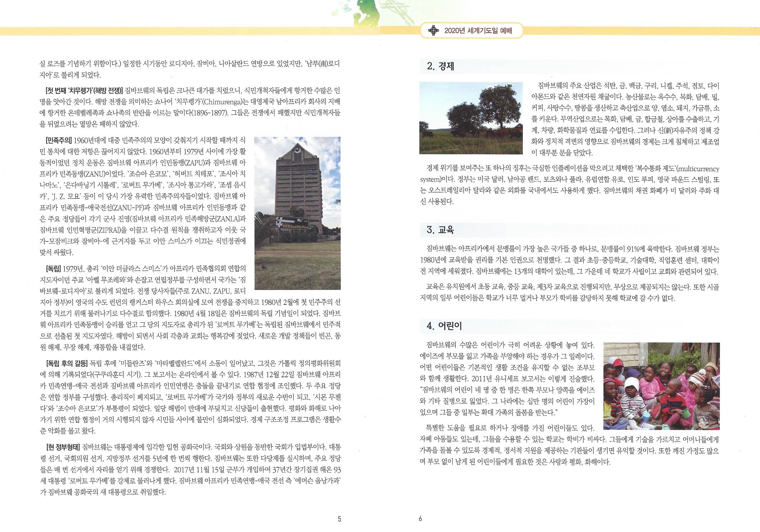
Task: Click the bold label '[독립 후의 갈등]'
Action: coord(67,363)
